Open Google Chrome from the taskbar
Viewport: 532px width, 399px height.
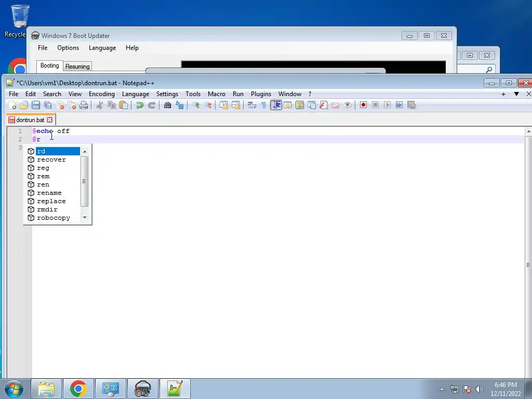(x=78, y=389)
